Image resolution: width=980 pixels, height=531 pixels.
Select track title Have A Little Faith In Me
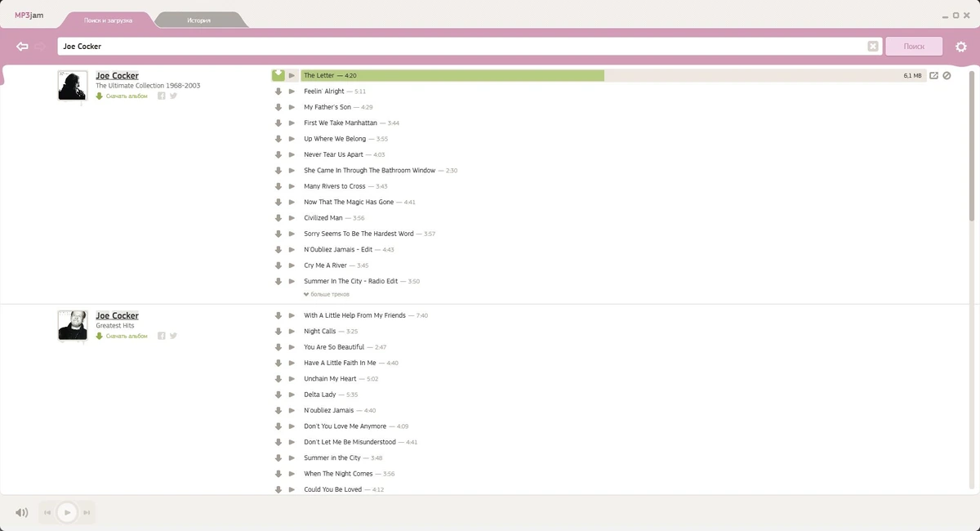tap(340, 363)
